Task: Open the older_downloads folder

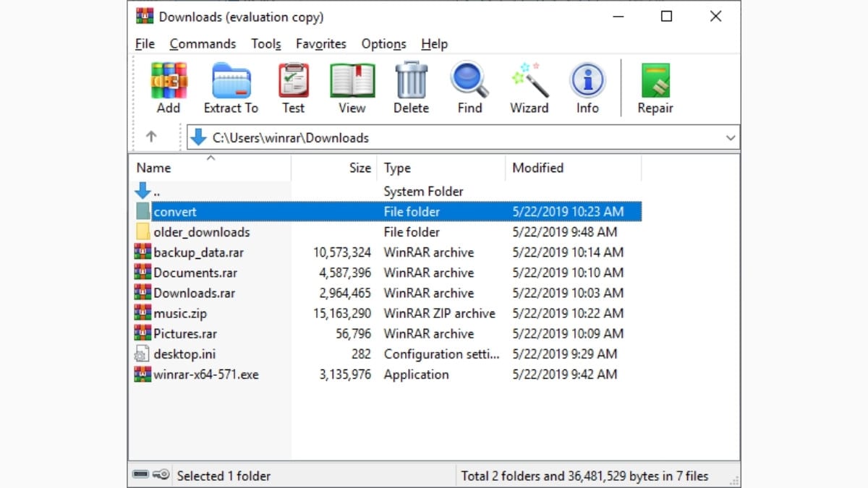Action: coord(202,232)
